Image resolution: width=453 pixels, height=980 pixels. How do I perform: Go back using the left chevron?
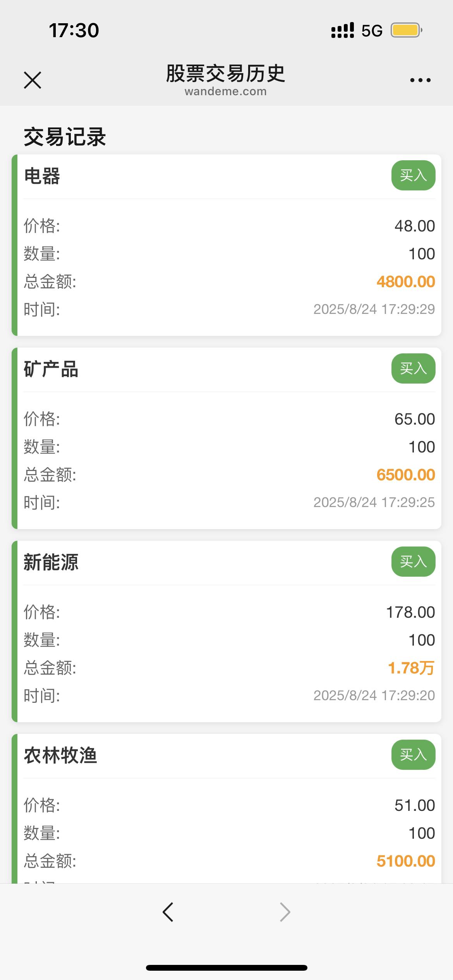coord(168,912)
